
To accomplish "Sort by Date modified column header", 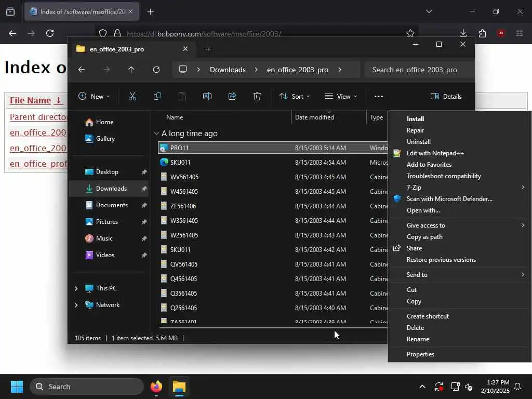I will 314,117.
